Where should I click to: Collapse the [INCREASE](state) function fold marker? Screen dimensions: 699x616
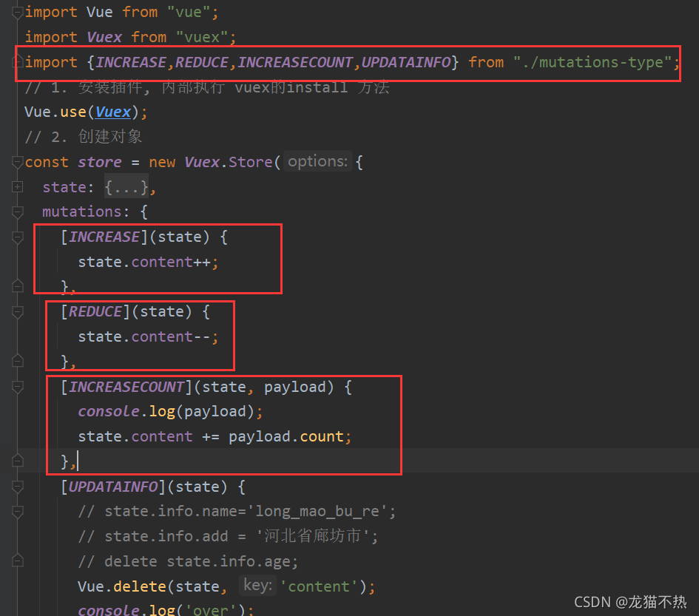point(18,237)
